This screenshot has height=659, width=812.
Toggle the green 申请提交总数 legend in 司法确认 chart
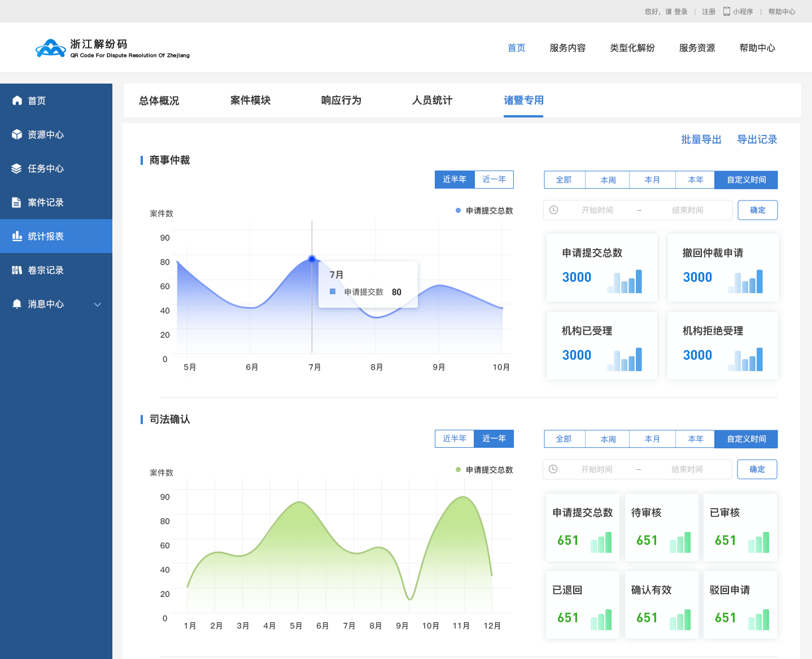[484, 470]
